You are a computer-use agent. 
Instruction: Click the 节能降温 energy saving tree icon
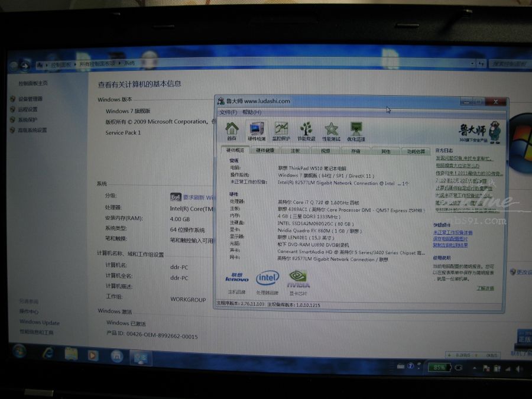click(306, 130)
